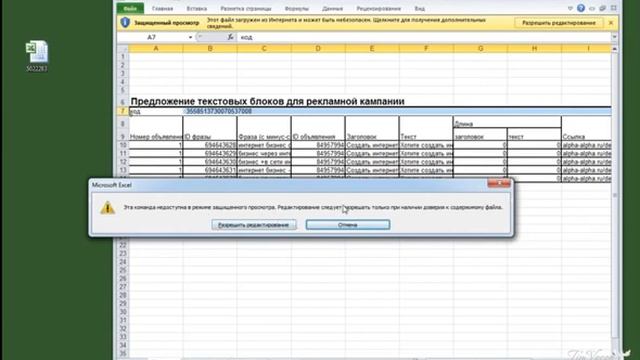Screen dimensions: 640x360
Task: Close the Microsoft Excel warning dialog
Action: tap(499, 184)
